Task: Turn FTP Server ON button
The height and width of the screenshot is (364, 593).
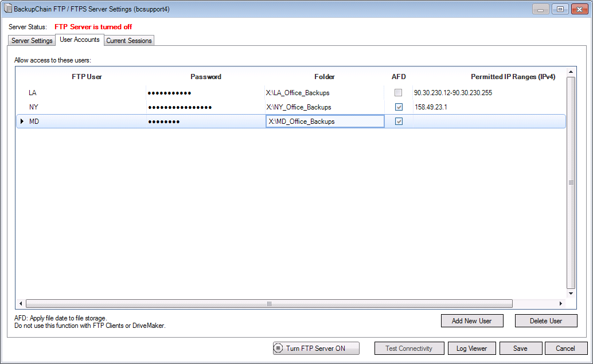Action: pyautogui.click(x=316, y=348)
